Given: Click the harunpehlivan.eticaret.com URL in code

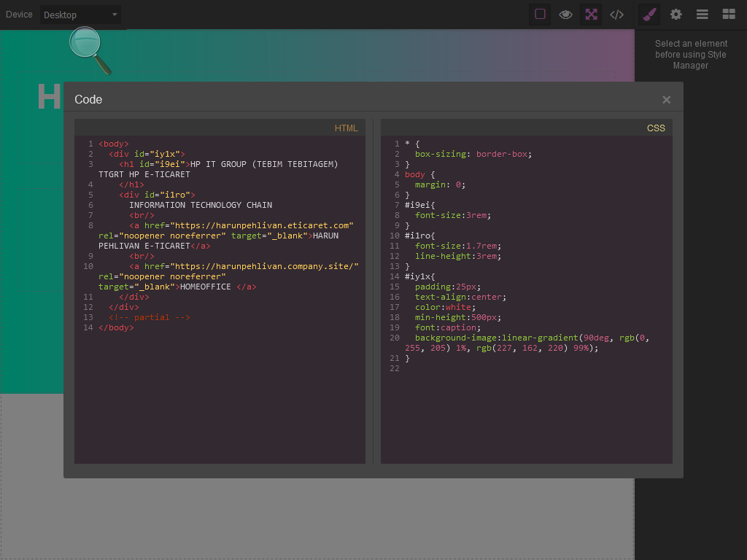Looking at the screenshot, I should pyautogui.click(x=262, y=226).
